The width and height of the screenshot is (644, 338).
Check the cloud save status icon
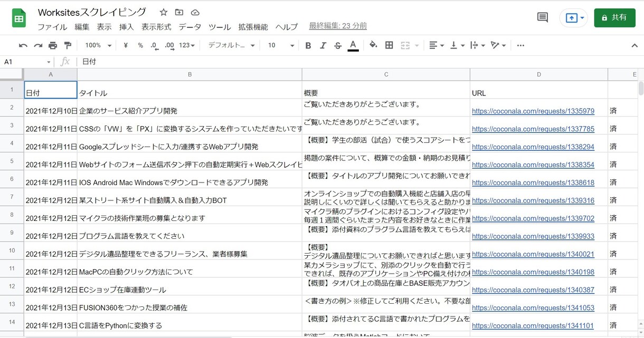coord(195,12)
